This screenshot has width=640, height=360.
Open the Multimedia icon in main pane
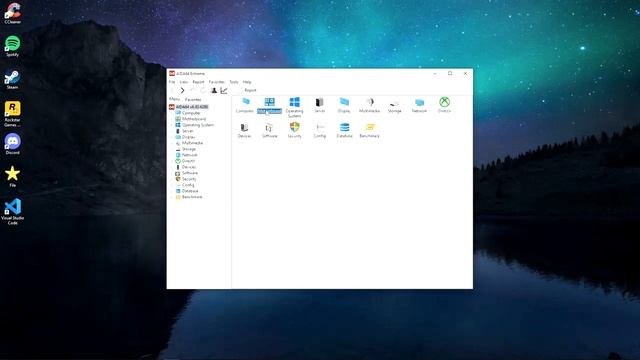coord(369,105)
